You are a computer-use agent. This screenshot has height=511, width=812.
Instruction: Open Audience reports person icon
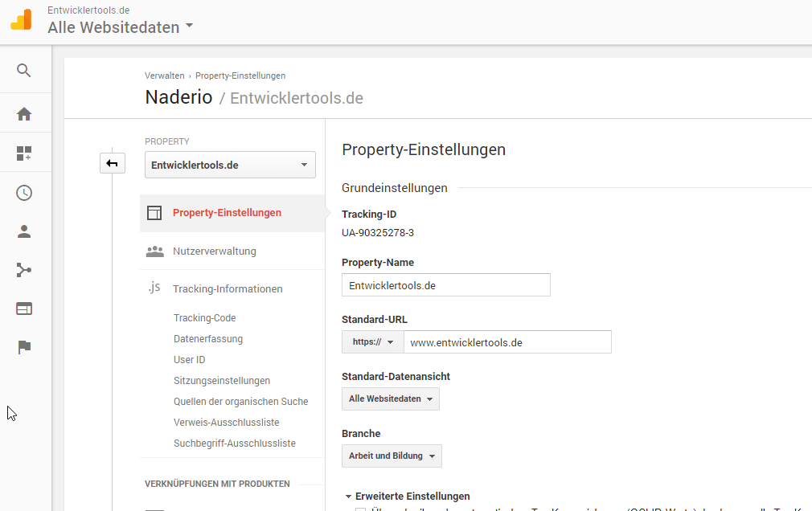click(x=24, y=231)
